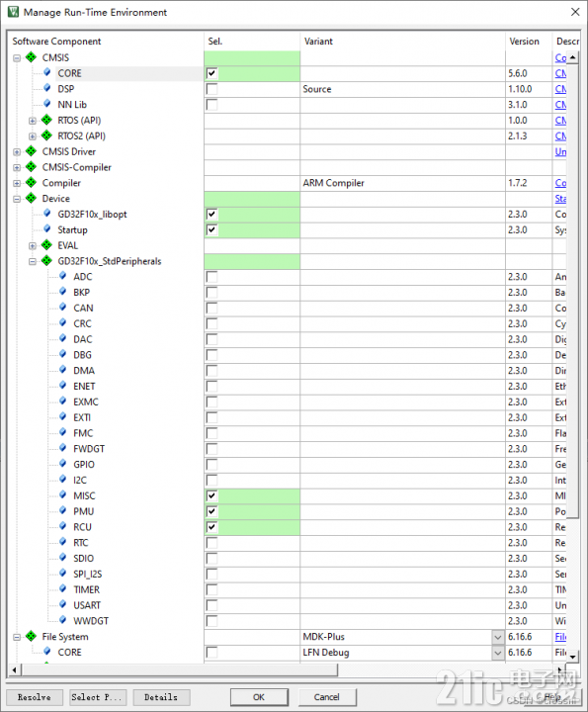Click the blue icon beside DMA
The width and height of the screenshot is (588, 712).
point(63,370)
